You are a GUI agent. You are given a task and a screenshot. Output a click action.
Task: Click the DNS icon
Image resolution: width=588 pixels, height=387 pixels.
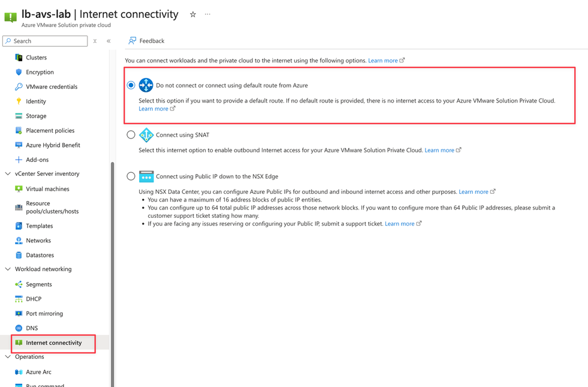pyautogui.click(x=19, y=328)
